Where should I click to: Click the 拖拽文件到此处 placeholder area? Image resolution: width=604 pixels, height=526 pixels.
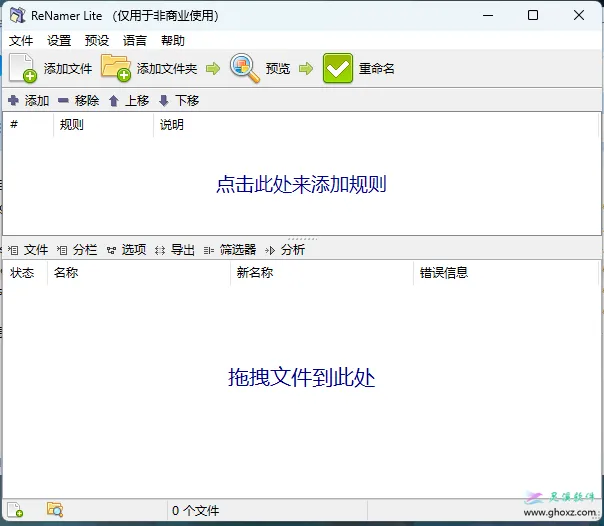coord(301,377)
